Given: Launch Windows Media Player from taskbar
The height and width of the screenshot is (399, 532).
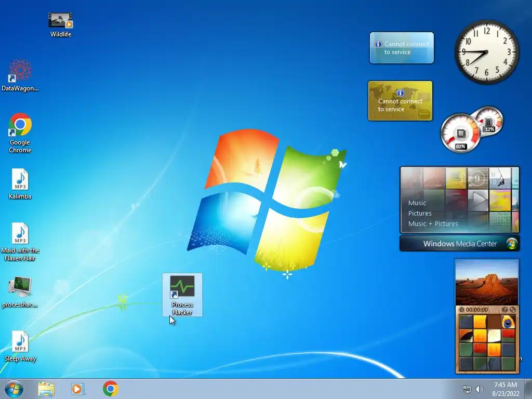Looking at the screenshot, I should (78, 389).
